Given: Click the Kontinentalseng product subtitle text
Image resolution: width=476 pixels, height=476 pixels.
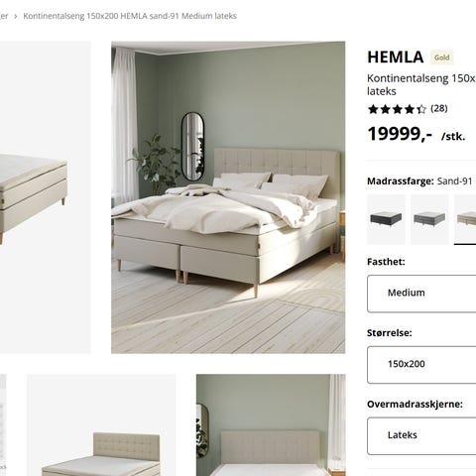Looking at the screenshot, I should 421,84.
